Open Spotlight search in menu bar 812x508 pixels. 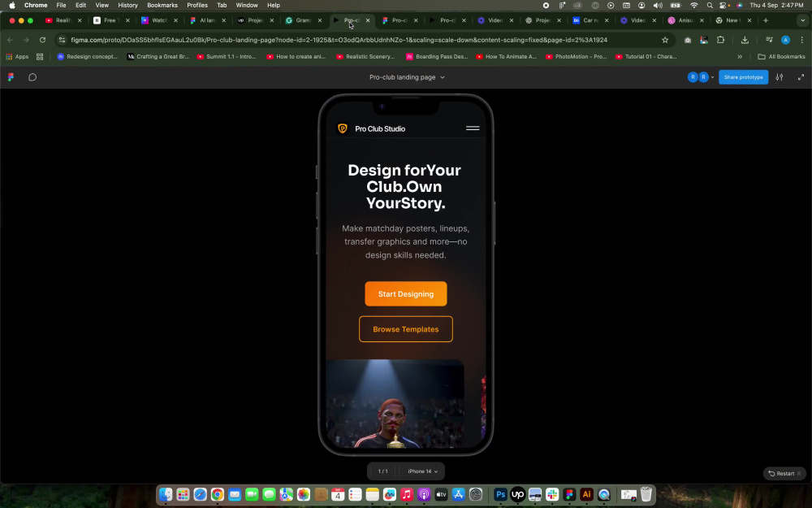click(710, 5)
